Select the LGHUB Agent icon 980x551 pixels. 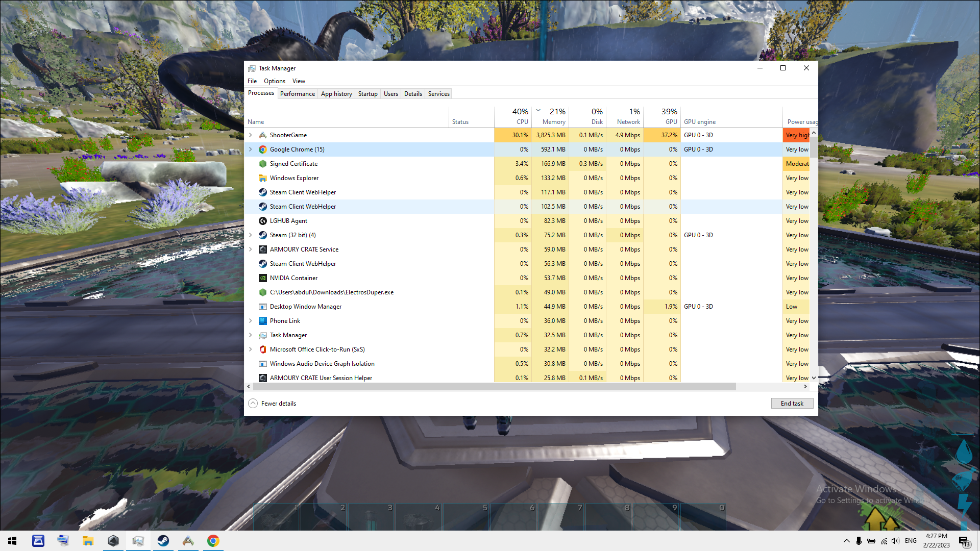[x=262, y=221]
